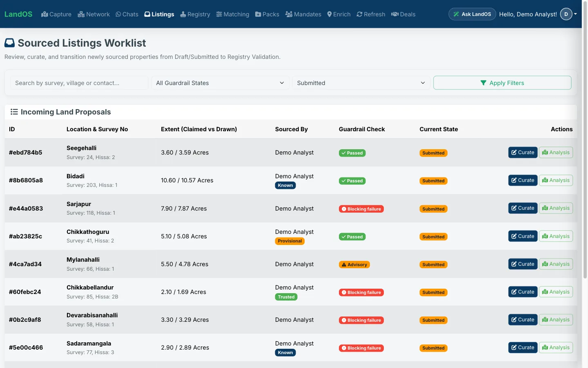Switch to Chats in the navbar
The width and height of the screenshot is (588, 368).
pos(127,14)
